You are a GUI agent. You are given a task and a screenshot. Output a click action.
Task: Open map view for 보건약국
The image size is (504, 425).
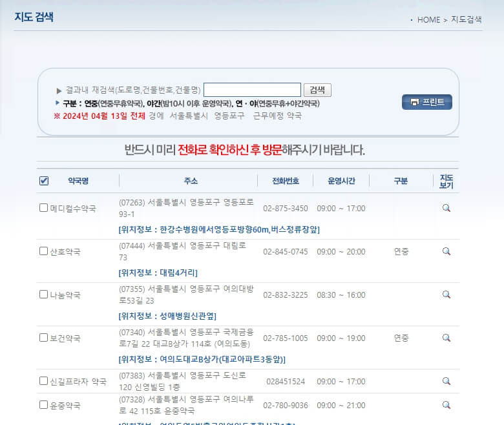click(446, 338)
